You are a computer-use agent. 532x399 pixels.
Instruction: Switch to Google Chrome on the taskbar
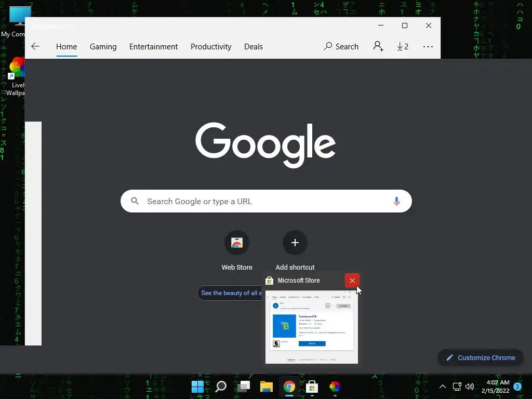(x=289, y=387)
